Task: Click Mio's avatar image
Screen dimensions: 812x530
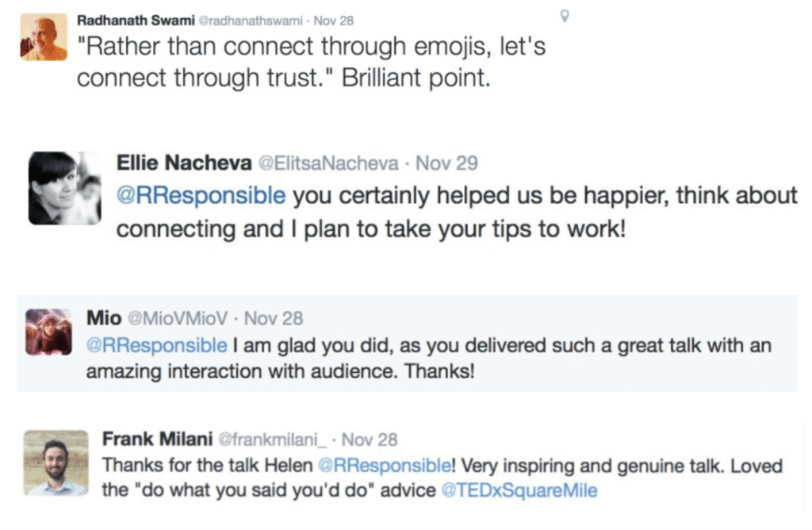Action: pos(48,332)
